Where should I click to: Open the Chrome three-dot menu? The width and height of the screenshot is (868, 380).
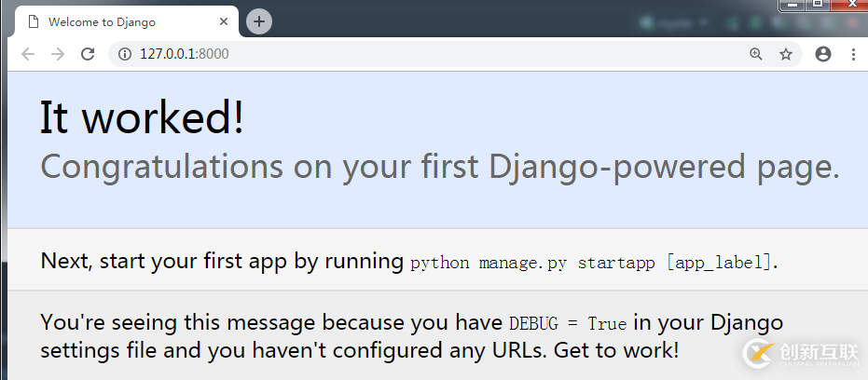[853, 54]
